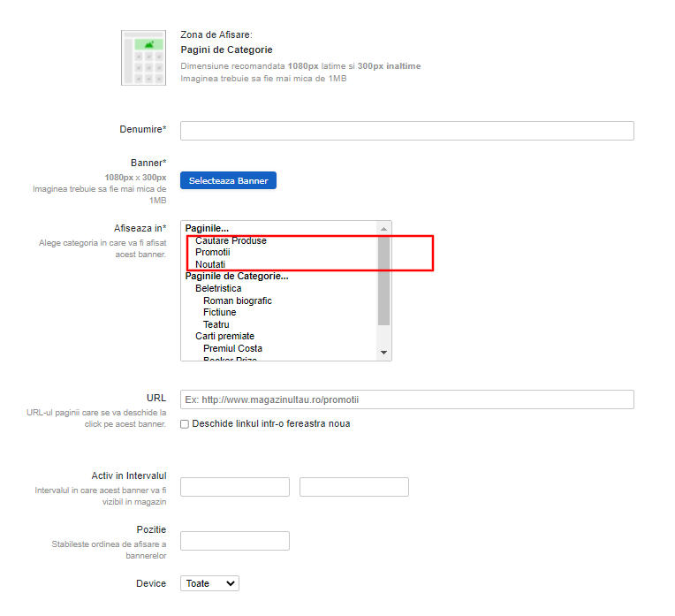Click the Denumire text field
Viewport: 675px width, 616px height.
pyautogui.click(x=406, y=131)
